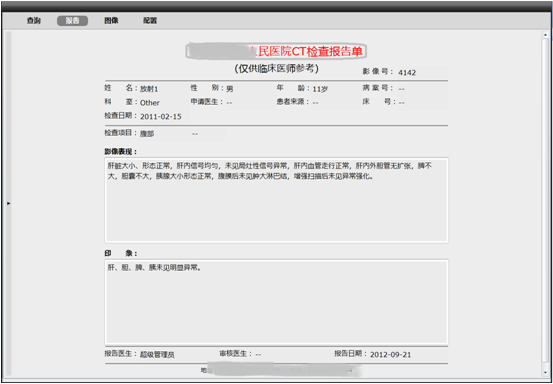Click scrollbar up arrow at right edge
The width and height of the screenshot is (553, 384).
tap(545, 35)
